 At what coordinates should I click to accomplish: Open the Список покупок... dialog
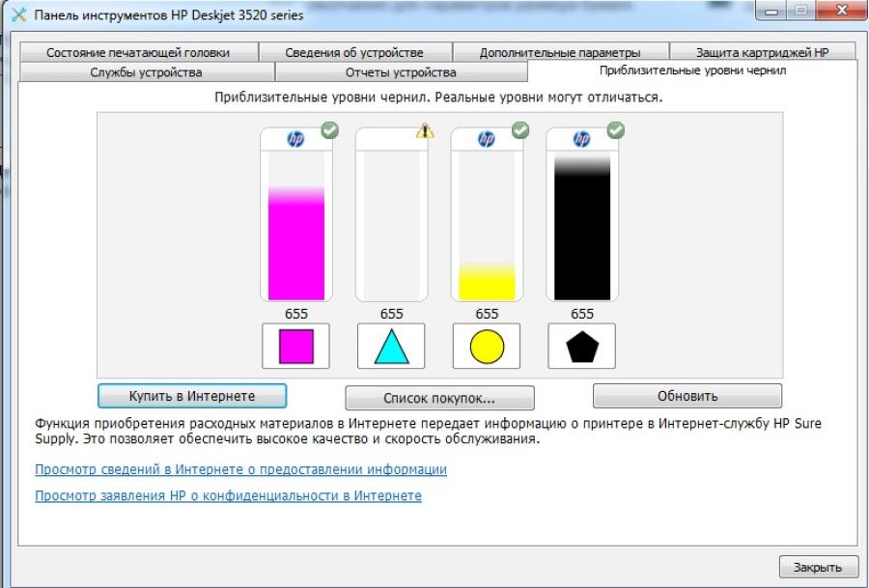(439, 398)
